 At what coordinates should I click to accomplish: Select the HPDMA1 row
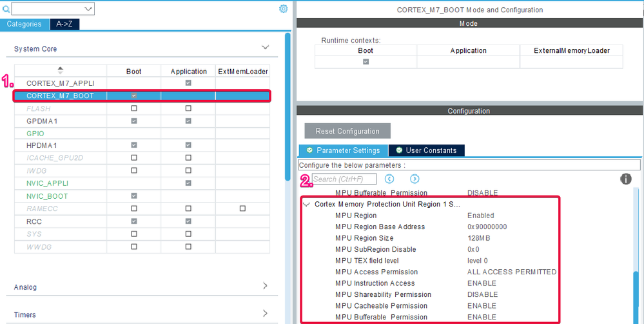pos(41,145)
